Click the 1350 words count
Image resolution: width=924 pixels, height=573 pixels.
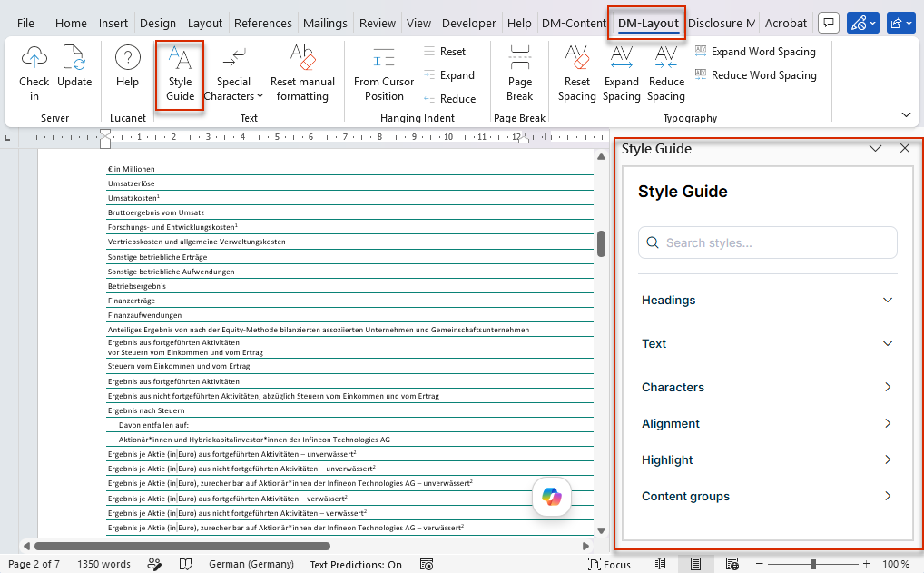pos(103,564)
